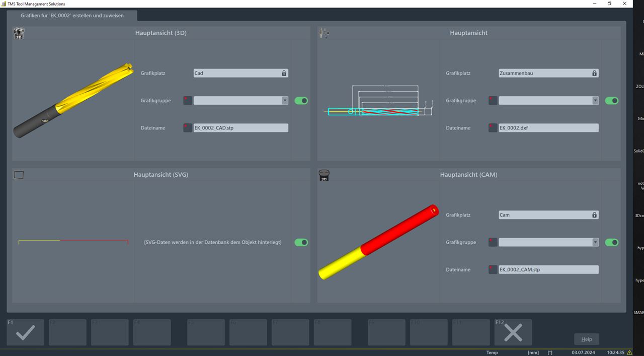Click the red marker icon beside EK_0002_CAM.stp
The width and height of the screenshot is (644, 356).
[493, 269]
